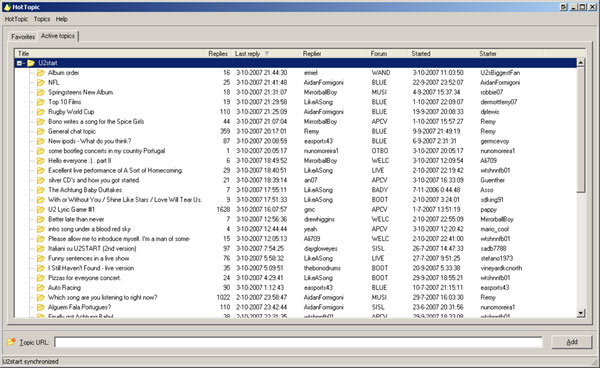Click folder icon beside The Achtung Baby Outtakes

point(41,190)
